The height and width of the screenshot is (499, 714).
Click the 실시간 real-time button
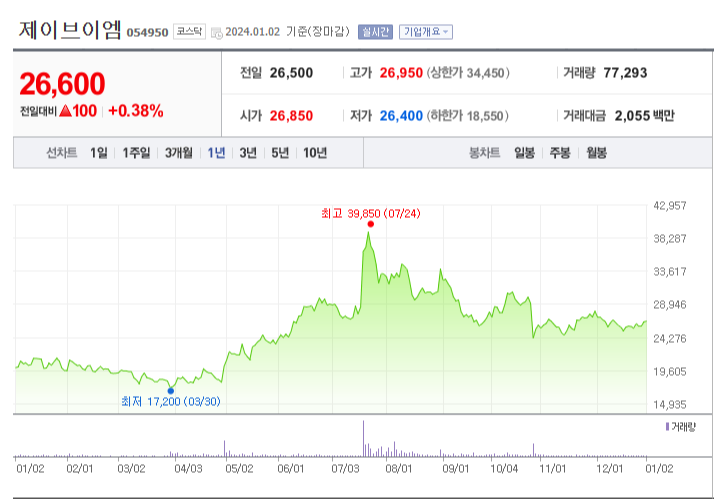pos(375,31)
